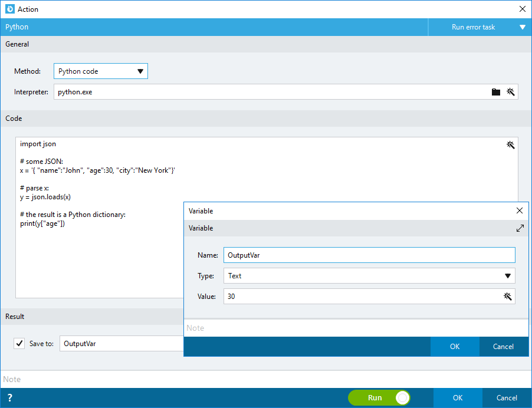Click the main Action OK button

point(458,398)
